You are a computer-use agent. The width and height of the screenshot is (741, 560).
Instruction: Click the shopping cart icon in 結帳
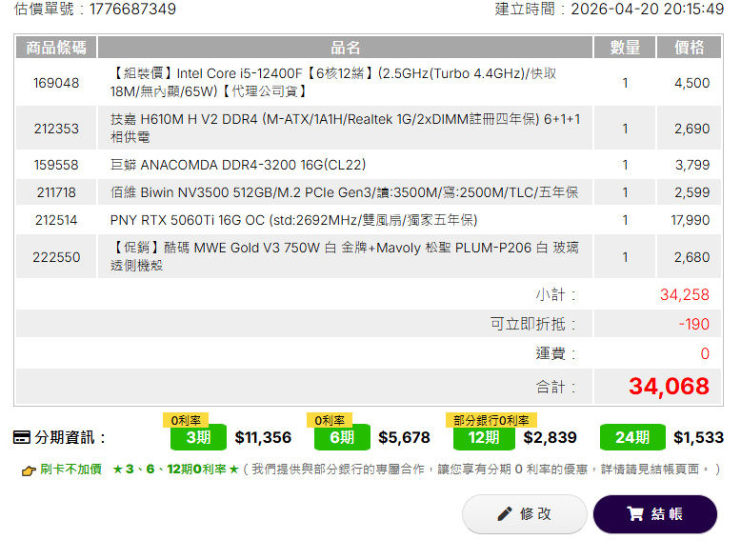click(x=635, y=513)
